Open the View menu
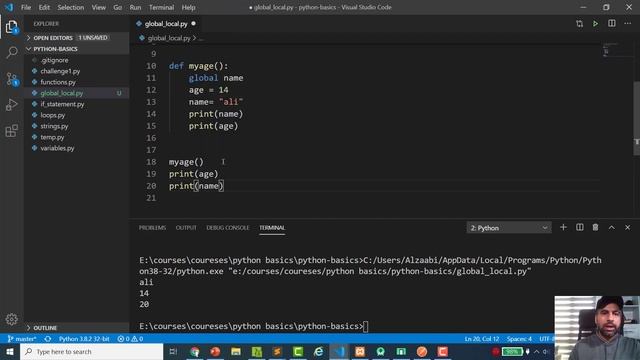The height and width of the screenshot is (360, 640). 98,7
